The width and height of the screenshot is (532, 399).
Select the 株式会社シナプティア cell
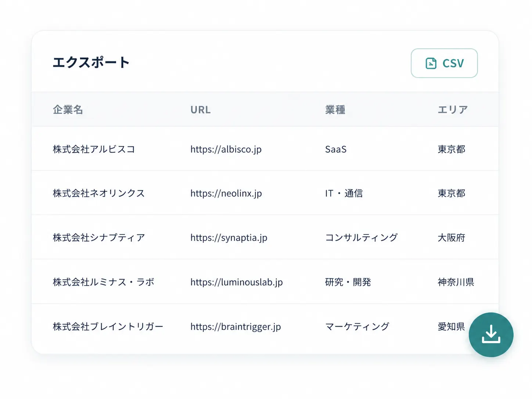point(99,238)
